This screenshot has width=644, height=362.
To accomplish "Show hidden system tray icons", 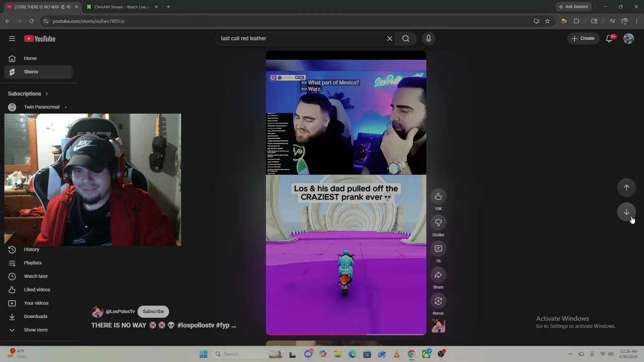I will [570, 354].
